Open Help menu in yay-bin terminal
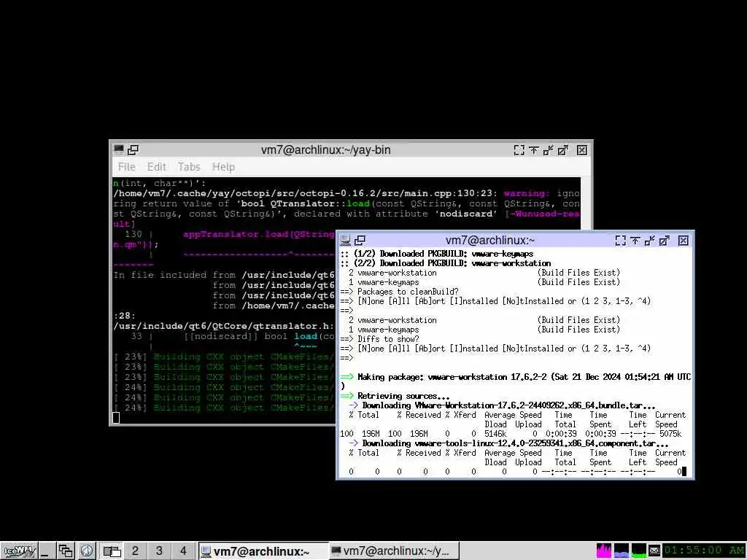Viewport: 747px width, 560px height. (x=223, y=167)
